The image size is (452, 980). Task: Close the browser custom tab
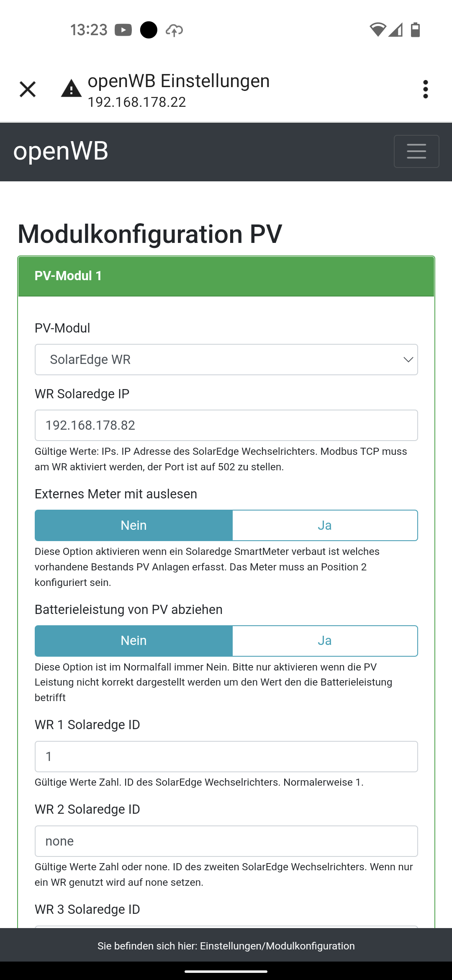[x=28, y=89]
